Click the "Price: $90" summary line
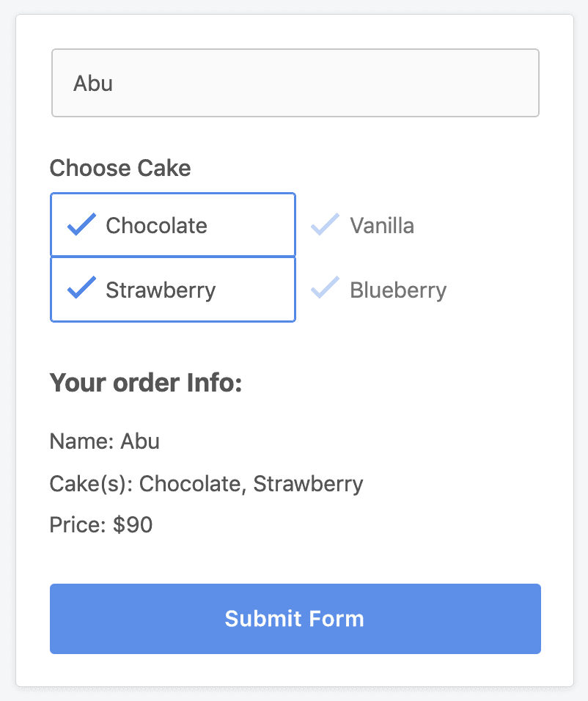This screenshot has width=588, height=701. (101, 524)
